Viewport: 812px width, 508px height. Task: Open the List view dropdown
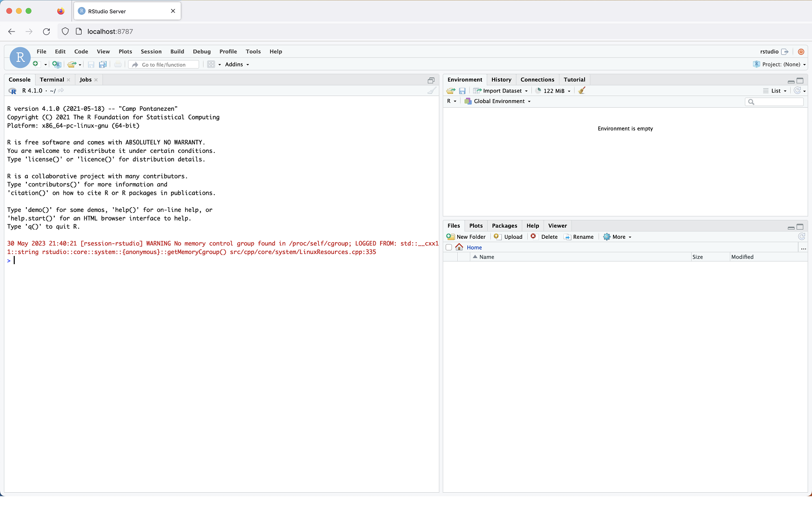(775, 91)
